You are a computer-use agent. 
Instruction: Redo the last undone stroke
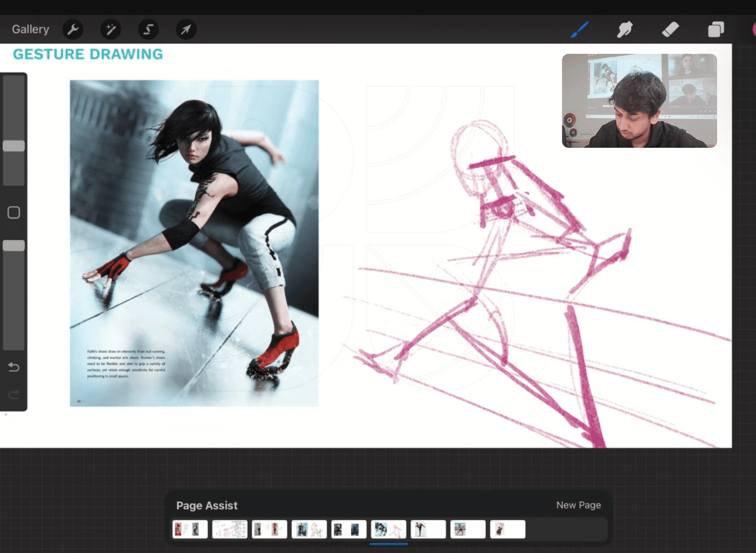pos(14,394)
